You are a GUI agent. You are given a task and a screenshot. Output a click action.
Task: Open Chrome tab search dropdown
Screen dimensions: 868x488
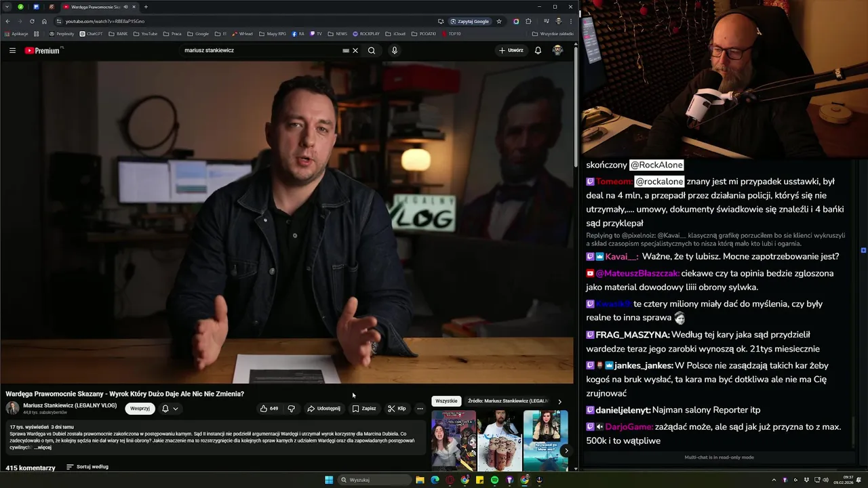7,7
